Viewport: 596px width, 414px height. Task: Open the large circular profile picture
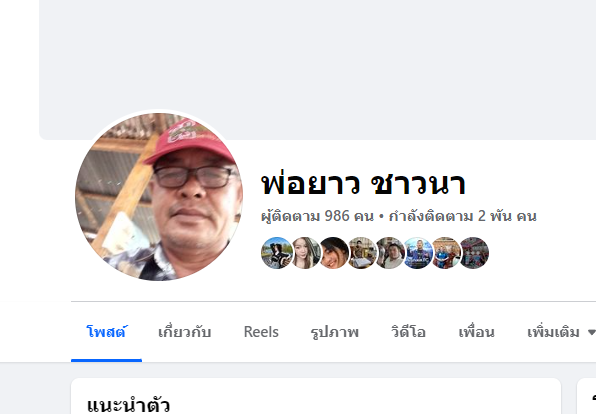tap(159, 197)
